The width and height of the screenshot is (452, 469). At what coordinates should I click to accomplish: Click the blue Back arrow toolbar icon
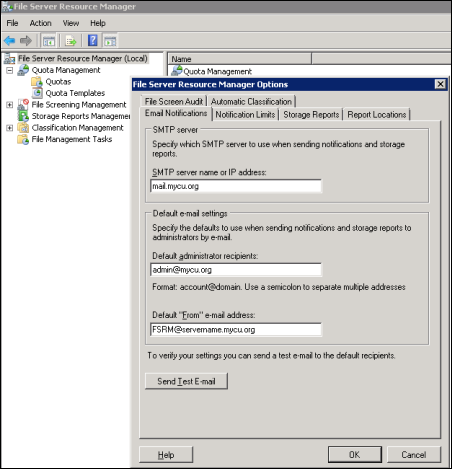click(x=9, y=41)
